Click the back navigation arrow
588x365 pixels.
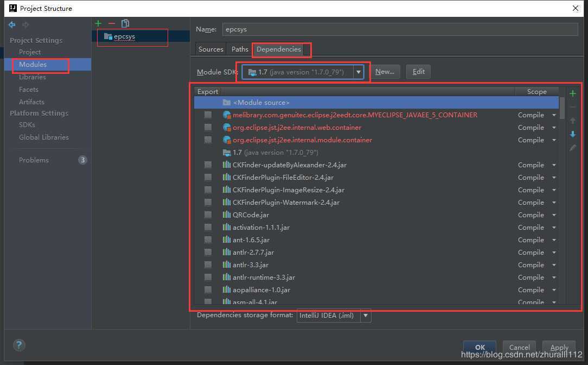pos(12,25)
